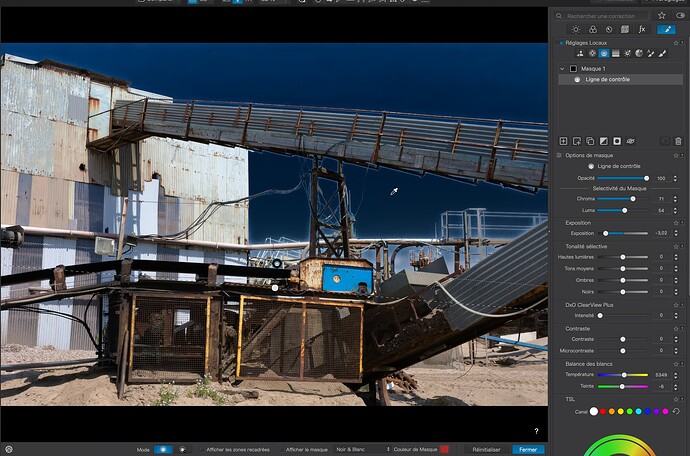690x456 pixels.
Task: Adjust the Ombres slider
Action: [x=622, y=280]
